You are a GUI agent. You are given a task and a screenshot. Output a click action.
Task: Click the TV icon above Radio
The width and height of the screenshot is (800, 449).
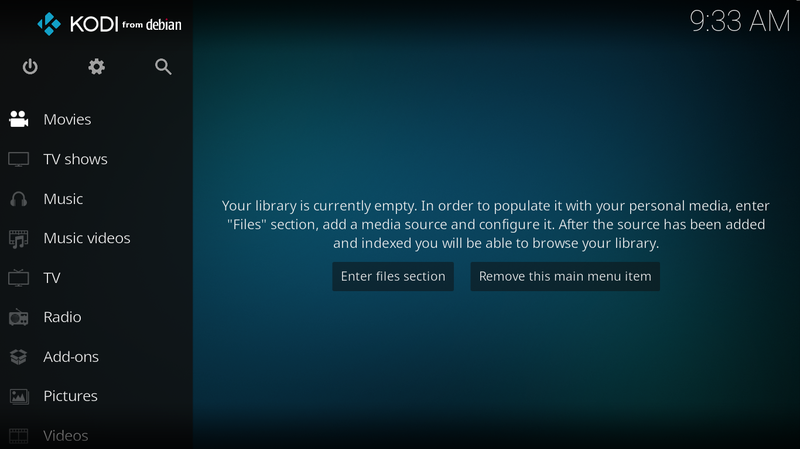point(19,278)
